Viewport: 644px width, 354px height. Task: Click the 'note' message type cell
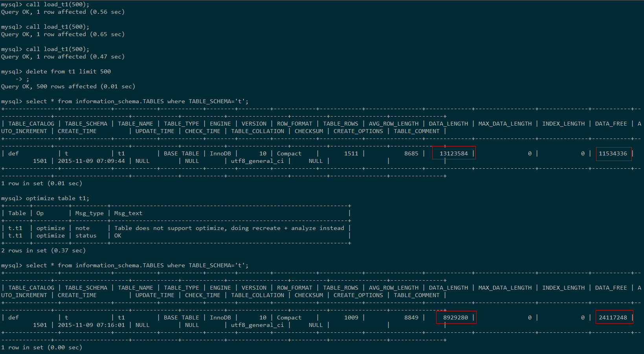(x=83, y=228)
